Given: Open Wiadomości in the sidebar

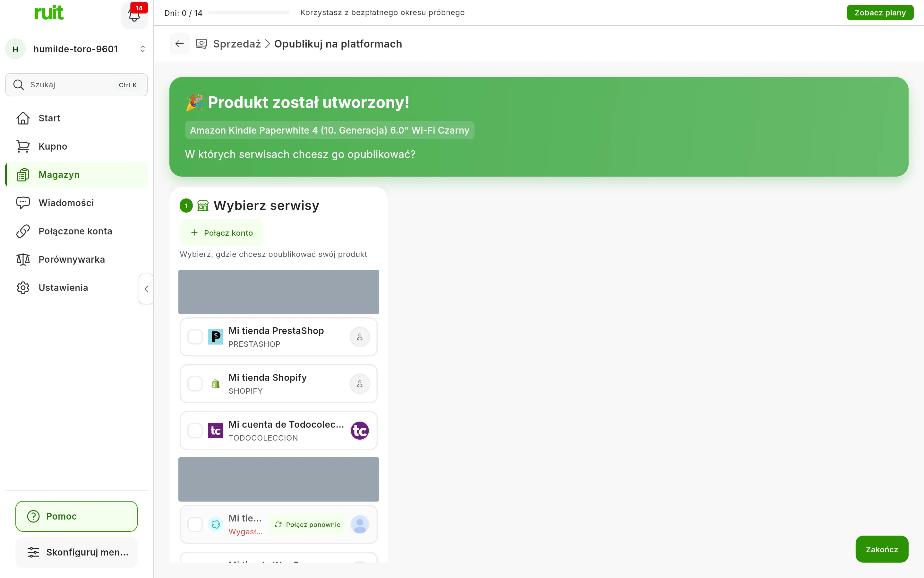Looking at the screenshot, I should pyautogui.click(x=76, y=203).
